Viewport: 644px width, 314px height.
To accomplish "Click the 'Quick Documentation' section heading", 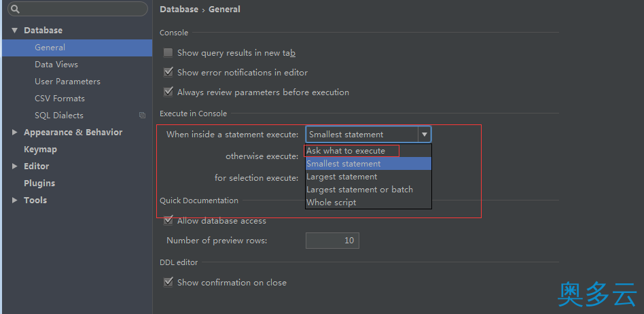I will [x=199, y=200].
